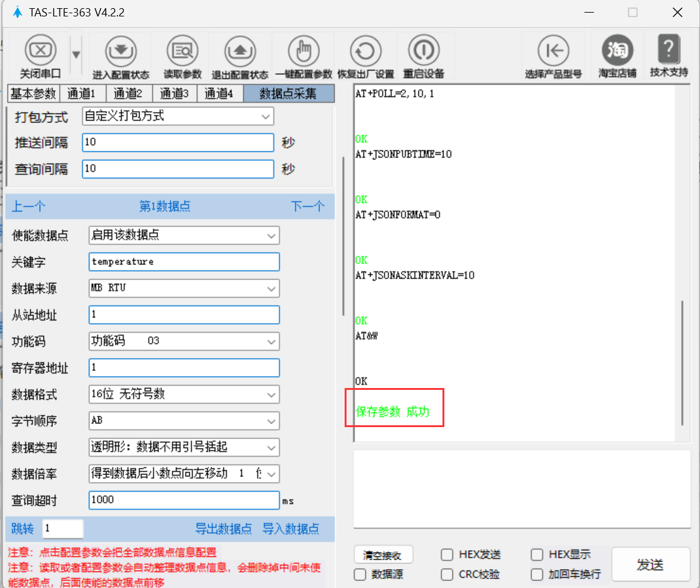700x588 pixels.
Task: Click the 下一个 next data point link
Action: click(307, 206)
